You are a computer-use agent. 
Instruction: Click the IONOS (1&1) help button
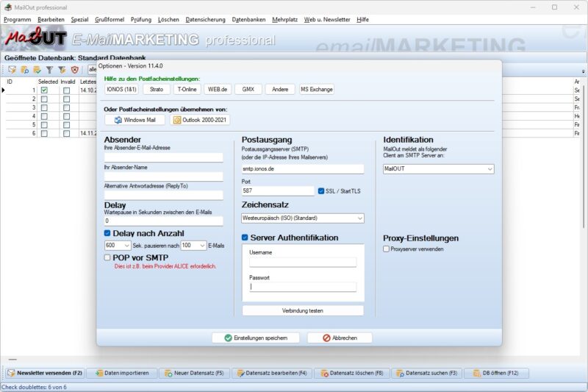pyautogui.click(x=121, y=89)
